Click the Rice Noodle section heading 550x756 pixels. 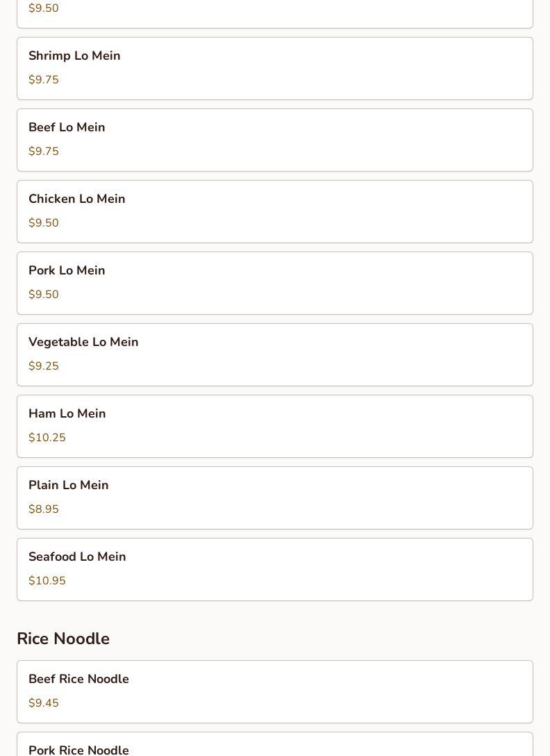point(63,639)
